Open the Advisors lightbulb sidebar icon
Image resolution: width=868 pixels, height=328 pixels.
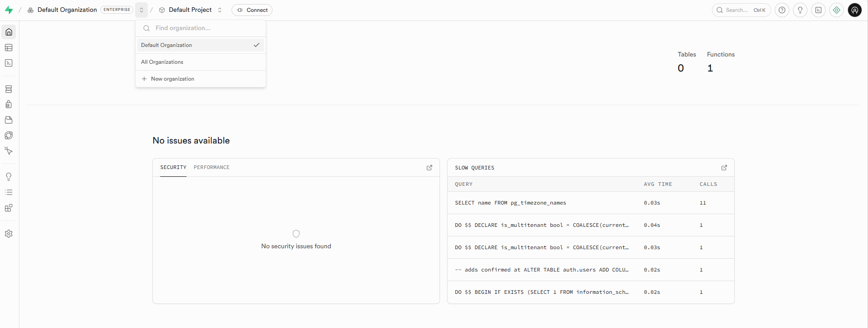click(9, 177)
